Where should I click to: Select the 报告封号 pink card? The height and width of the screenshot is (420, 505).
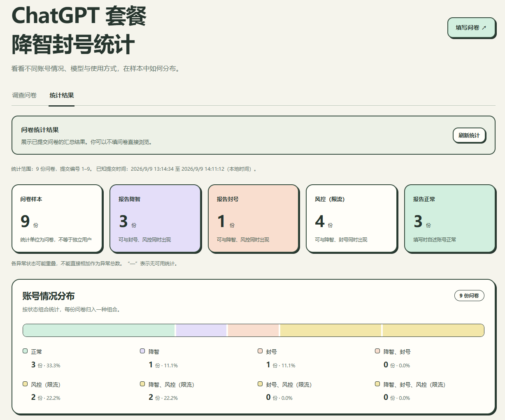click(x=253, y=218)
